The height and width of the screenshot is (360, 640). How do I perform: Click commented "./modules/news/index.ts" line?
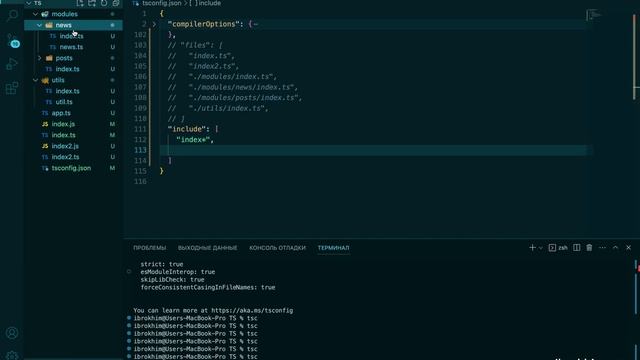233,87
